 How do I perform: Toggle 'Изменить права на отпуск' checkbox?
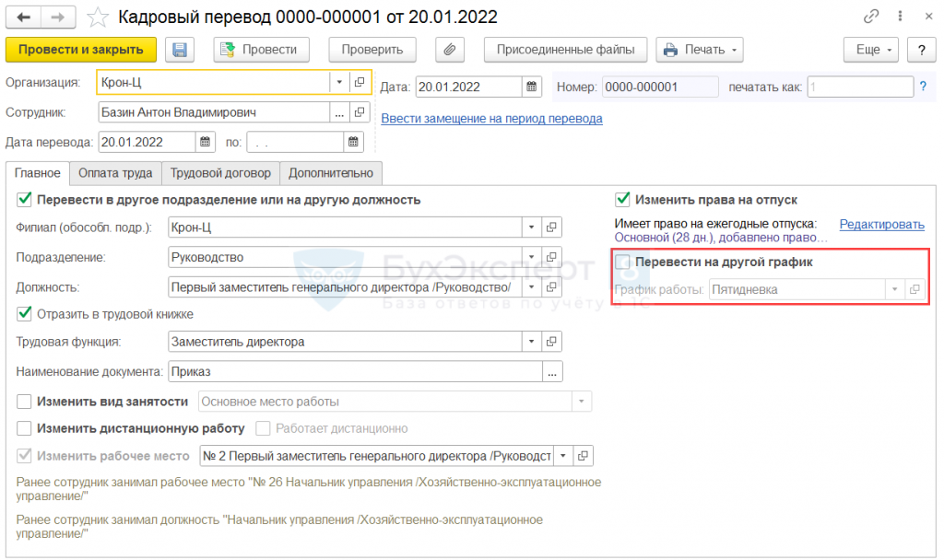click(622, 199)
